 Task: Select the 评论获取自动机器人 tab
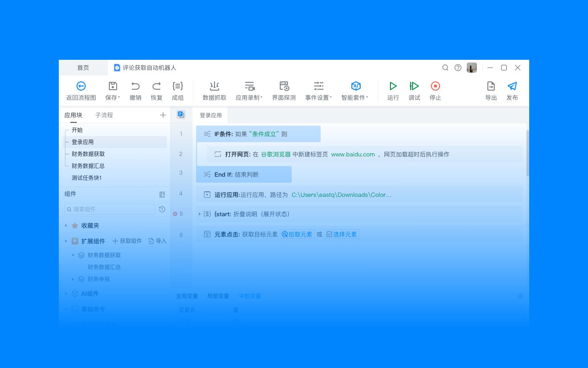[145, 68]
